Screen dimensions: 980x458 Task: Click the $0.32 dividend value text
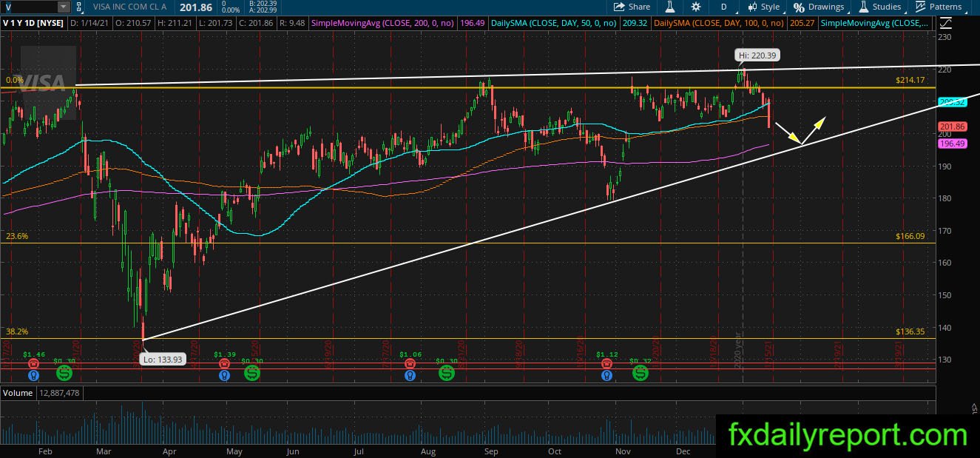[641, 360]
